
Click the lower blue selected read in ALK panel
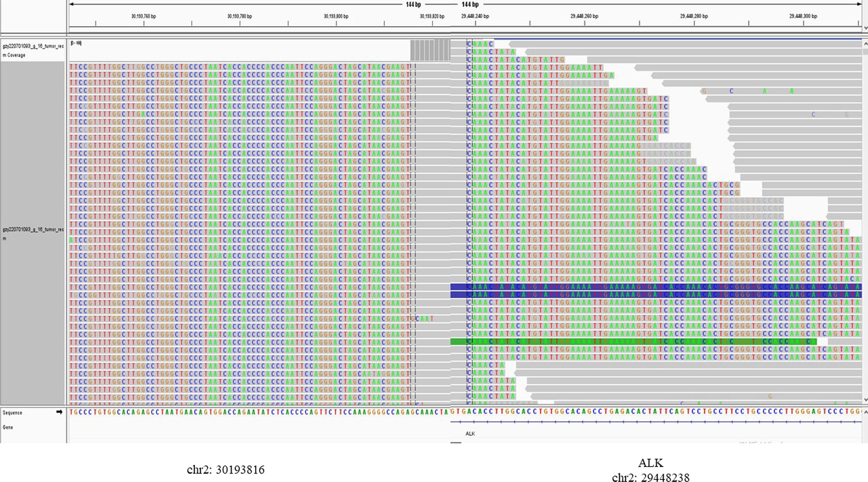click(656, 295)
